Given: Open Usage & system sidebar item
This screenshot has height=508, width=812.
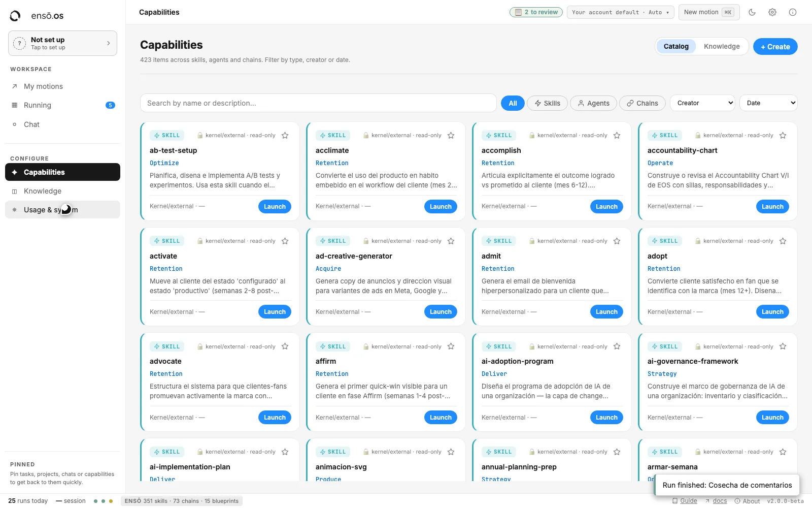Looking at the screenshot, I should (62, 210).
